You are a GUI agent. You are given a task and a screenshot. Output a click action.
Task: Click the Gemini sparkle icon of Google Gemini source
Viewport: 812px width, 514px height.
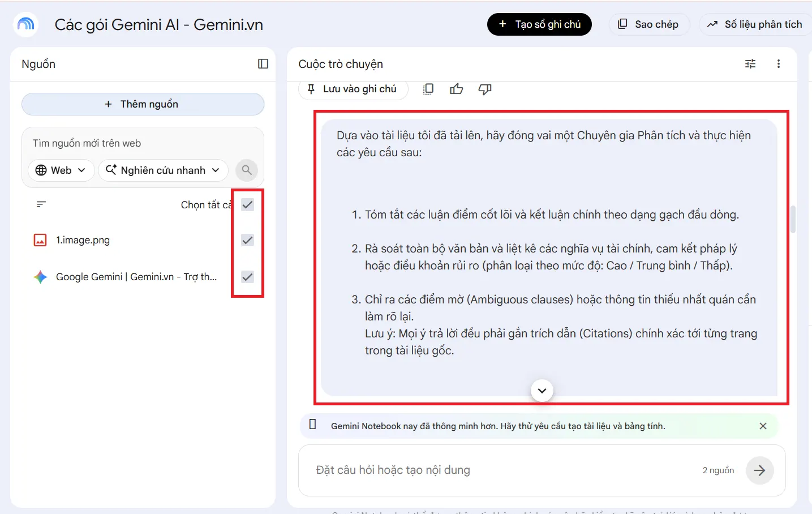40,277
